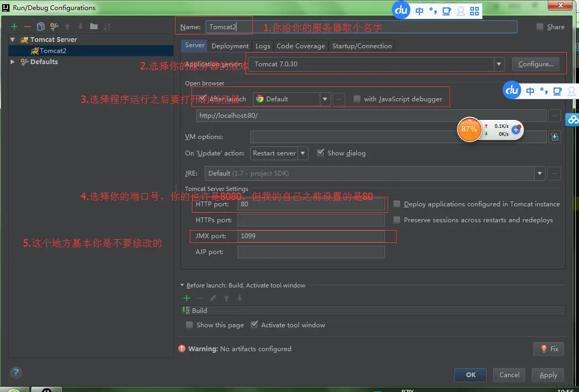
Task: Click the HTTP port field with value 80
Action: pos(311,204)
